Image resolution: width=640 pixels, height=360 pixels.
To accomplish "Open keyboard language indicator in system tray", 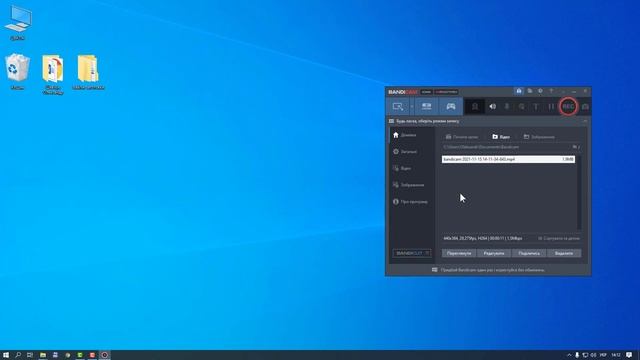I will point(603,355).
